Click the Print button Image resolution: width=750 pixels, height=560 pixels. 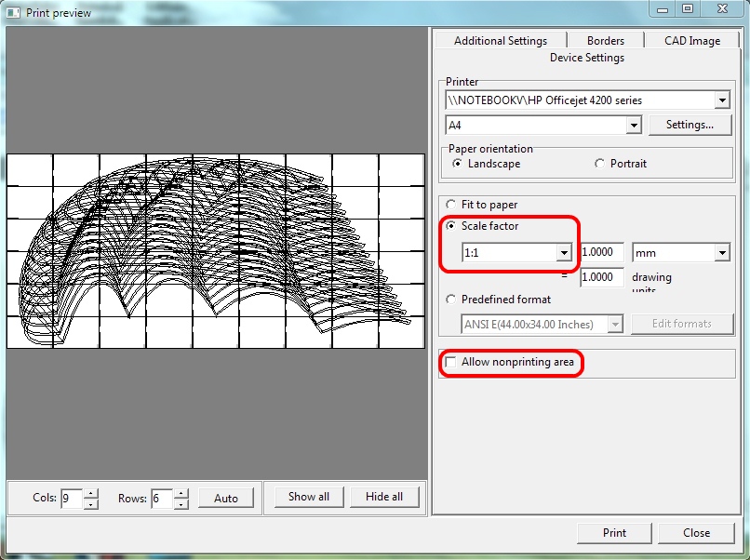[614, 533]
